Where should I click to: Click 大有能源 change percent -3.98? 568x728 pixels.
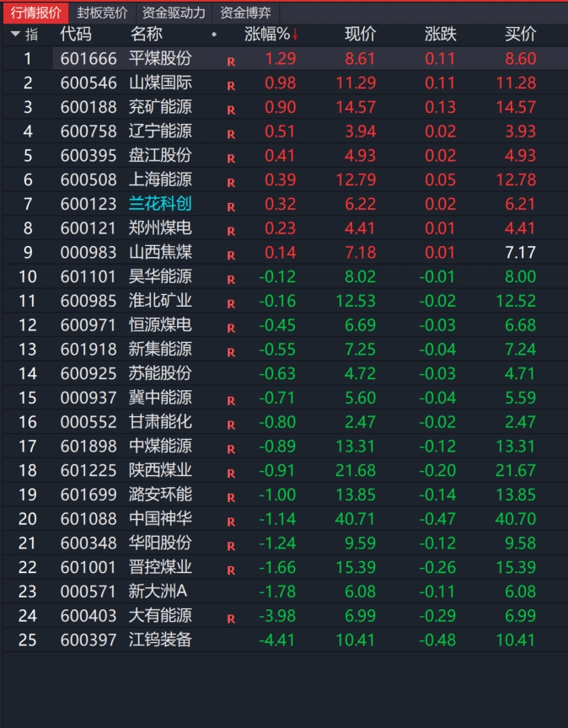tap(276, 616)
